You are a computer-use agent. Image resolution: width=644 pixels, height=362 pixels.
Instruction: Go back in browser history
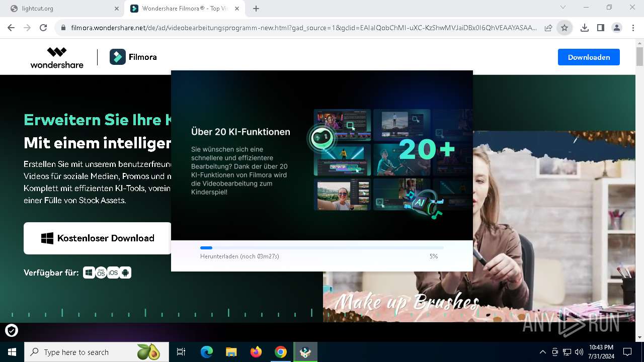click(11, 28)
